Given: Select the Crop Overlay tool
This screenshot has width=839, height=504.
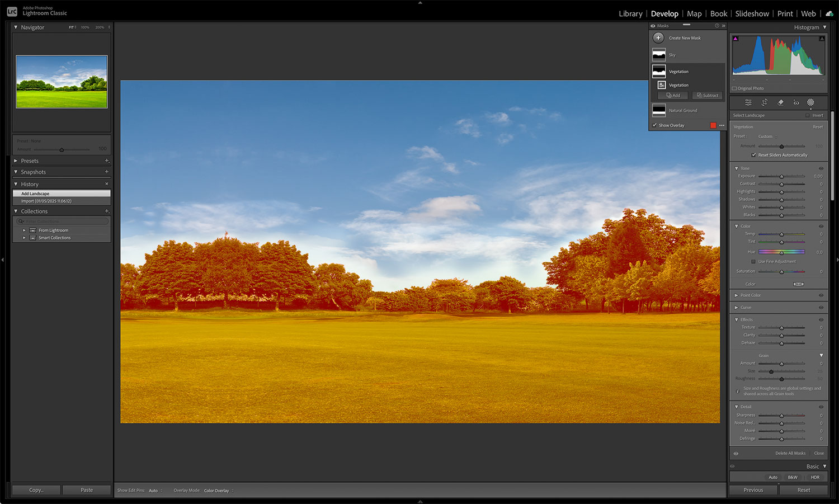Looking at the screenshot, I should 765,102.
